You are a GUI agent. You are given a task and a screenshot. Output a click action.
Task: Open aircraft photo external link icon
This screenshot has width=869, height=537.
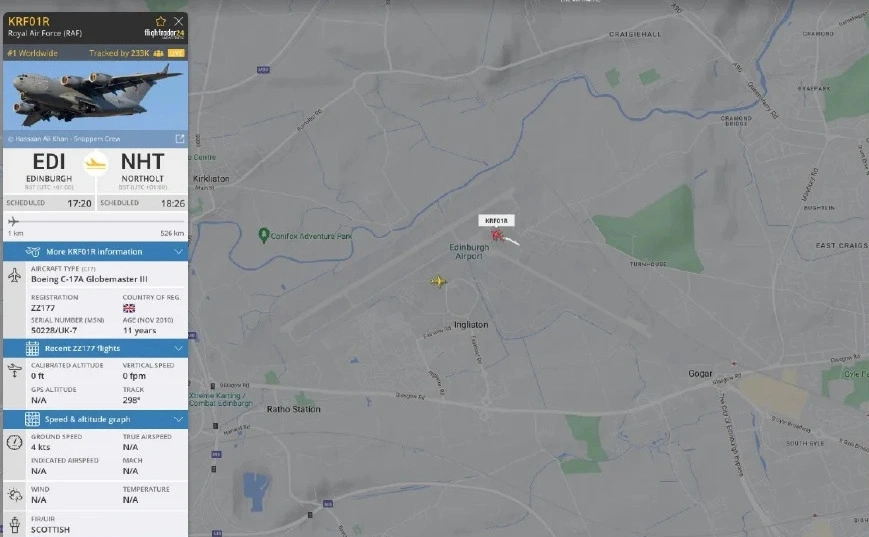180,139
